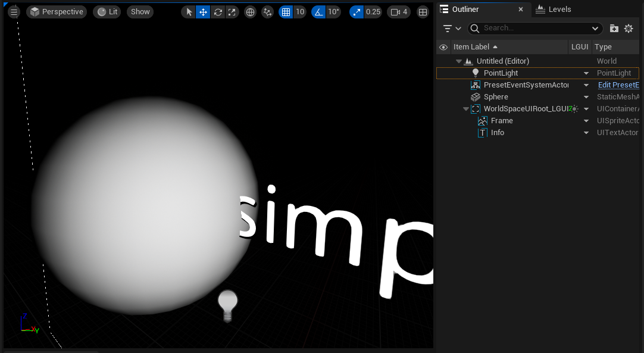The height and width of the screenshot is (353, 644).
Task: Open the Outliner filter dropdown
Action: click(452, 28)
